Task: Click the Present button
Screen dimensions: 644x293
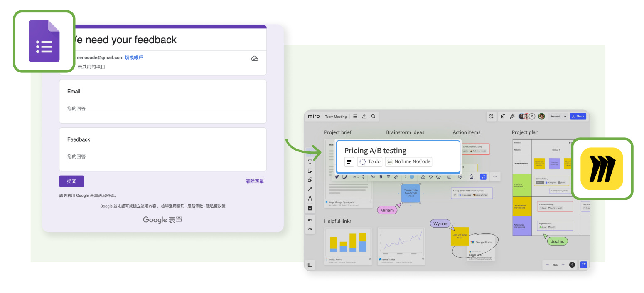Action: pos(555,117)
